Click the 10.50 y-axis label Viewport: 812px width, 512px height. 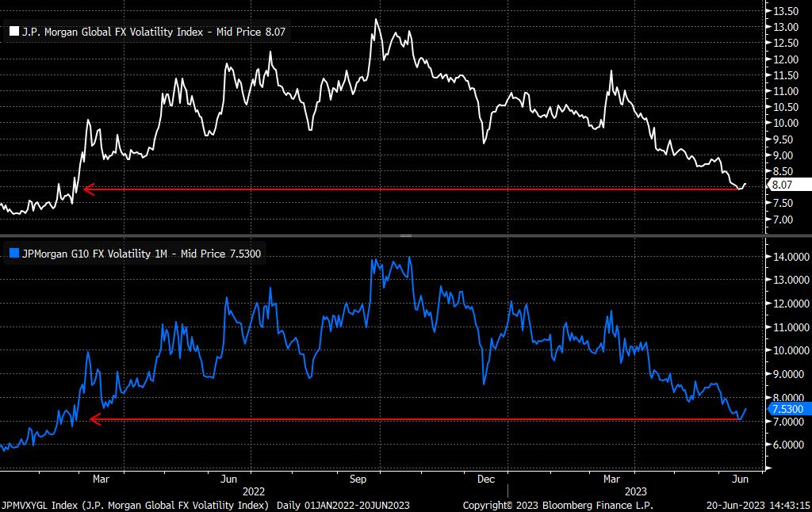point(786,107)
